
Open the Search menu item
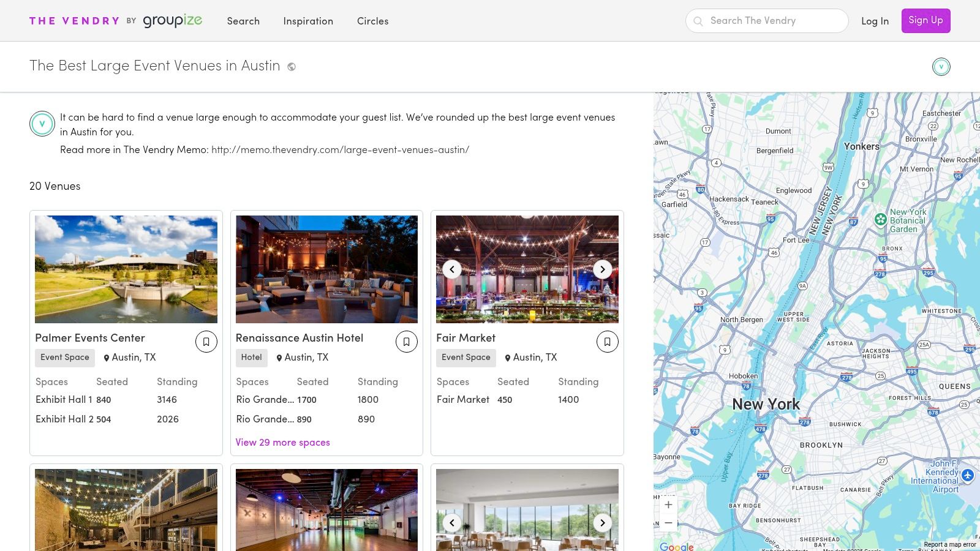pyautogui.click(x=243, y=21)
